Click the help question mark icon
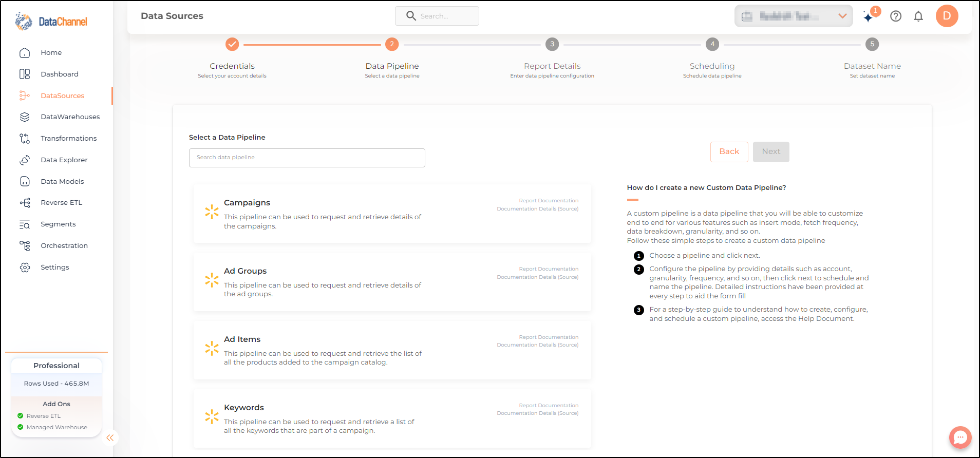Screen dimensions: 980x458 point(896,16)
